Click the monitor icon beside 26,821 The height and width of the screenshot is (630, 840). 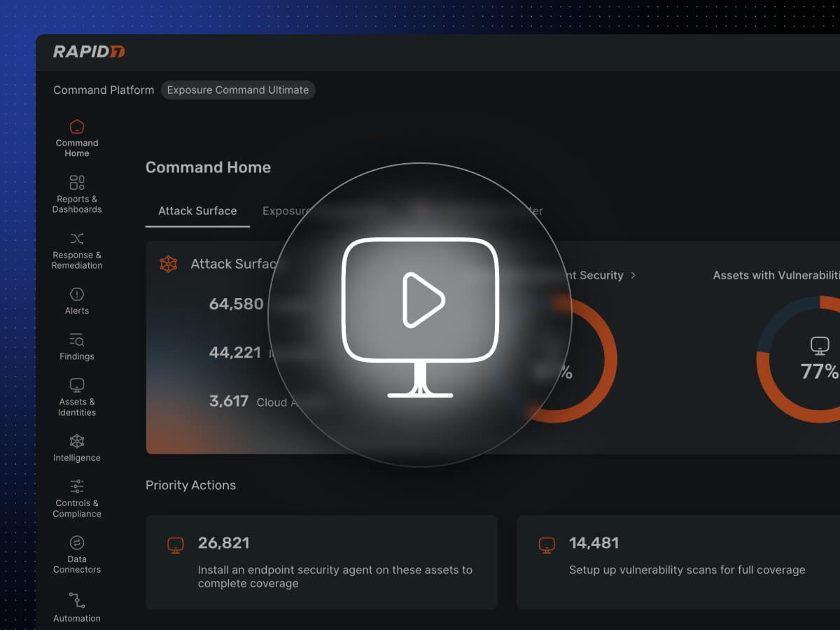pos(175,546)
